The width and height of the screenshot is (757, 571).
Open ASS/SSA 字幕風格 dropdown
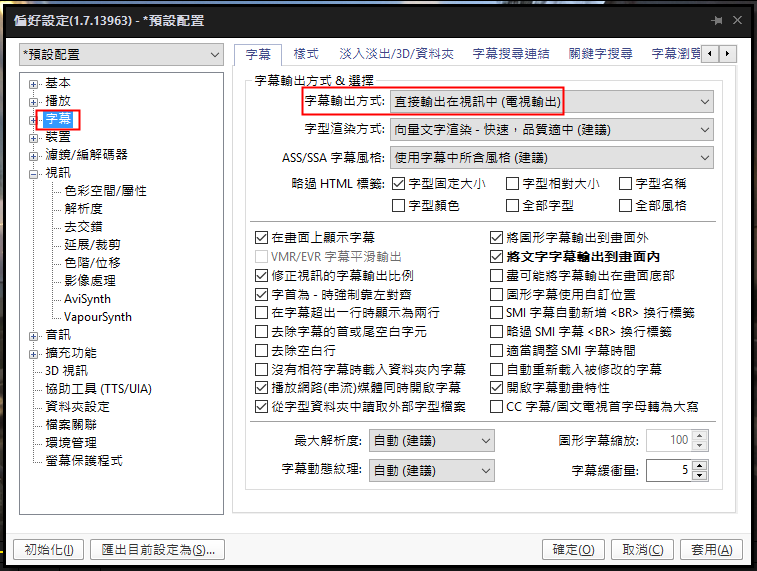click(x=551, y=158)
